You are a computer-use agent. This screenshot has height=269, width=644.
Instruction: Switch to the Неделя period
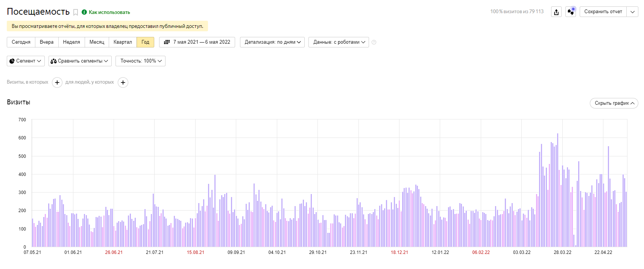point(71,42)
